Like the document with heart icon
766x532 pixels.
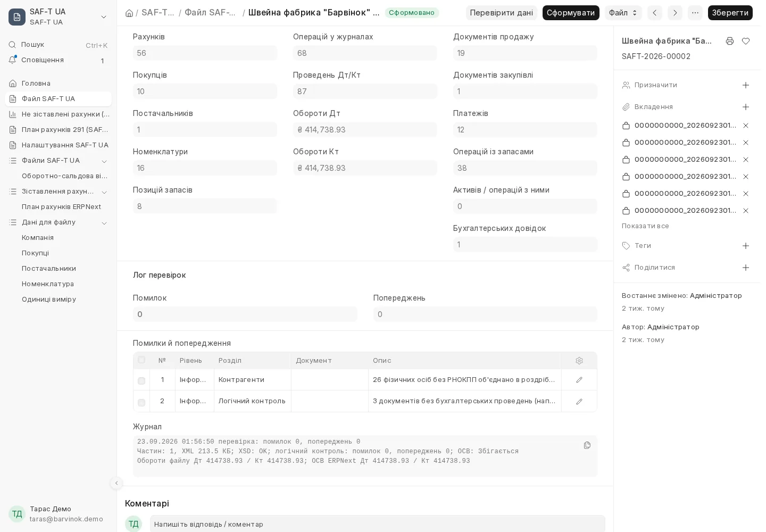tap(746, 41)
